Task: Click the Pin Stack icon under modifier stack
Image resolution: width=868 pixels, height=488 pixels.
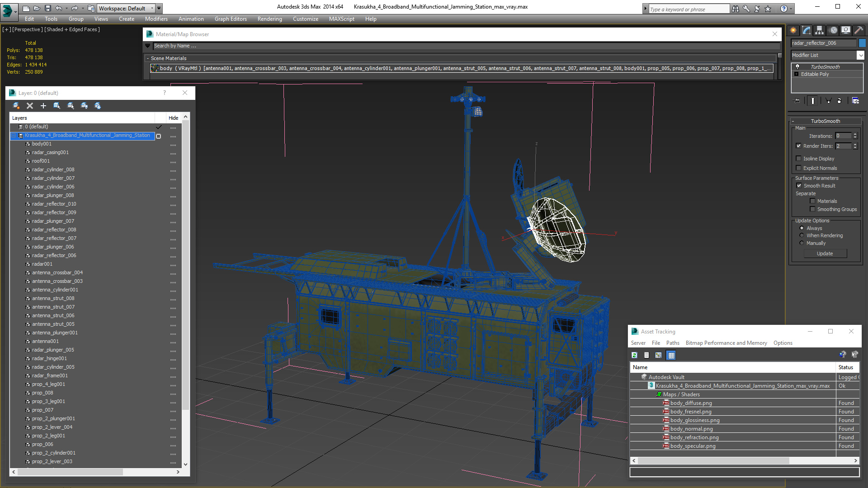Action: coord(797,101)
